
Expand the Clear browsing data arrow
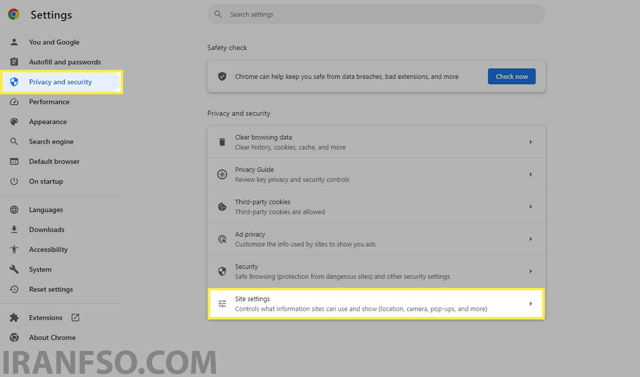click(531, 142)
